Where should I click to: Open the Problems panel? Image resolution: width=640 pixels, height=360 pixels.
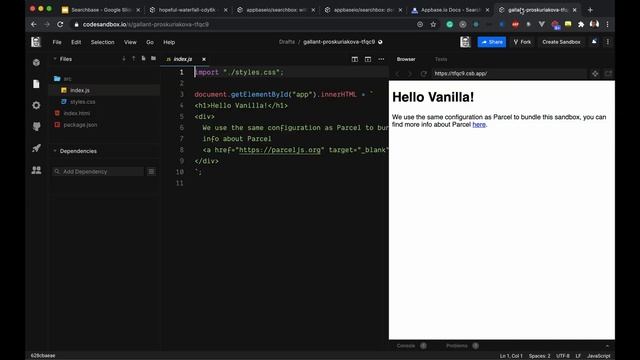[457, 346]
